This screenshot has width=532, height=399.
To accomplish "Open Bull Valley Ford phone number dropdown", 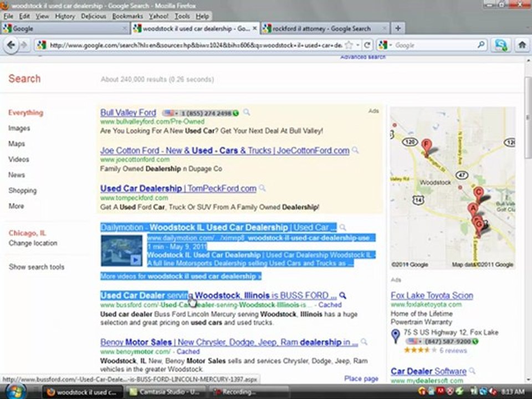I will click(x=176, y=113).
